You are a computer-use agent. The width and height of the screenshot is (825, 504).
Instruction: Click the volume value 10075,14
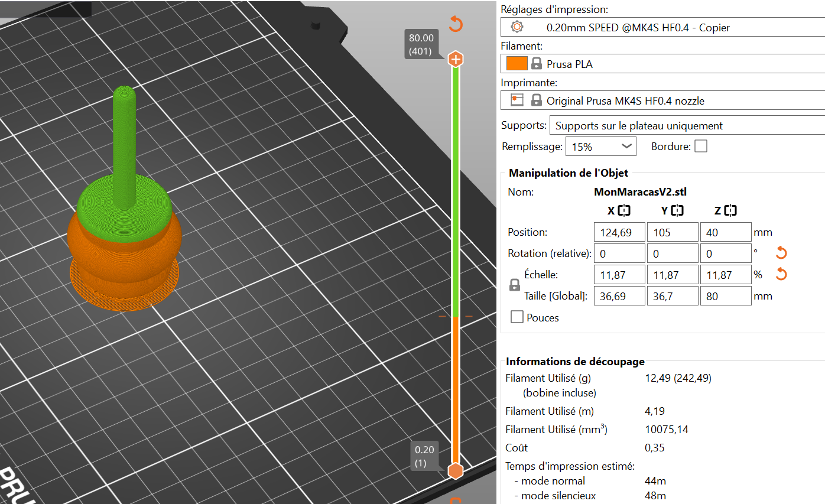pos(667,430)
